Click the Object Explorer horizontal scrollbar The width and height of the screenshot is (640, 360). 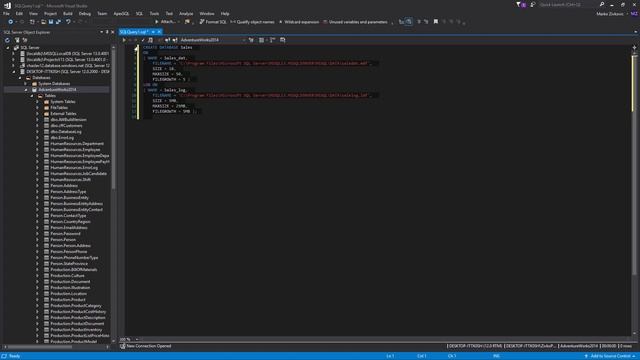pos(39,347)
